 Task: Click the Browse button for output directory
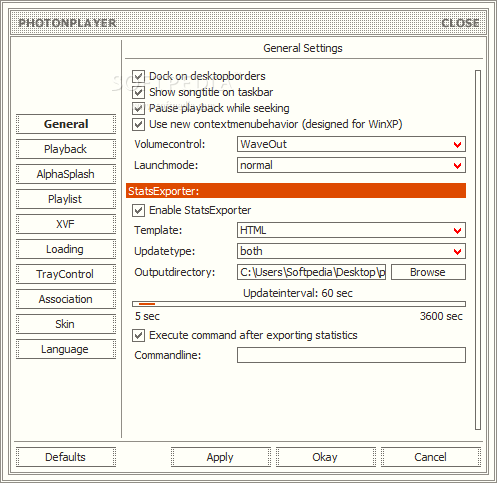click(x=428, y=272)
